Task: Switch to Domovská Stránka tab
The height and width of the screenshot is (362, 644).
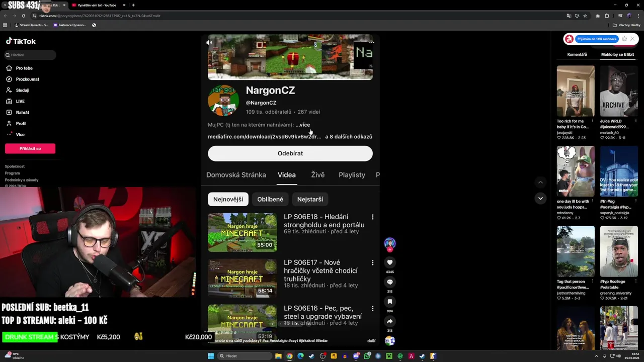Action: (x=236, y=175)
